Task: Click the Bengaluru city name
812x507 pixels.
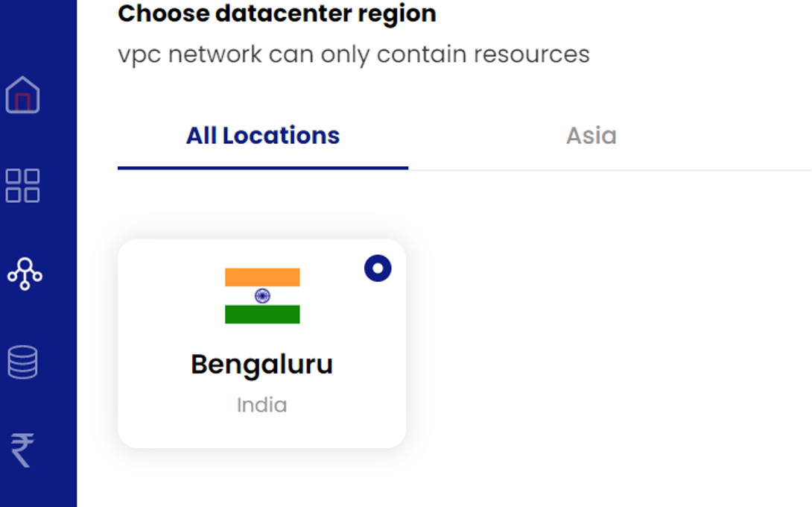Action: pos(261,365)
